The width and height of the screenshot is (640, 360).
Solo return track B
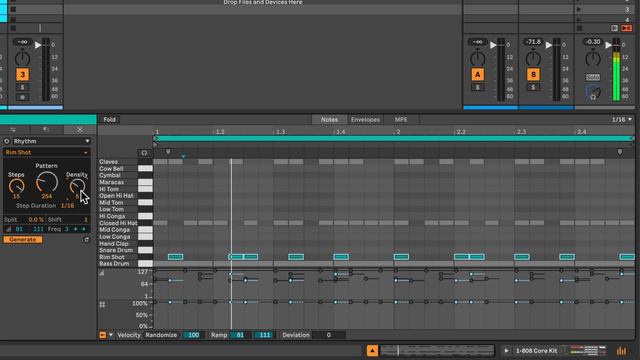[x=533, y=87]
